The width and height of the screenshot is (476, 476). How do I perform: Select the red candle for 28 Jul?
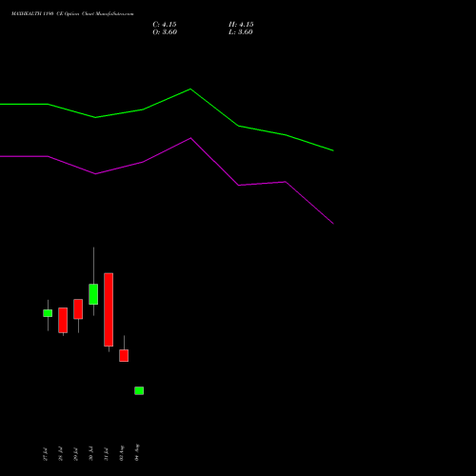[x=63, y=320]
